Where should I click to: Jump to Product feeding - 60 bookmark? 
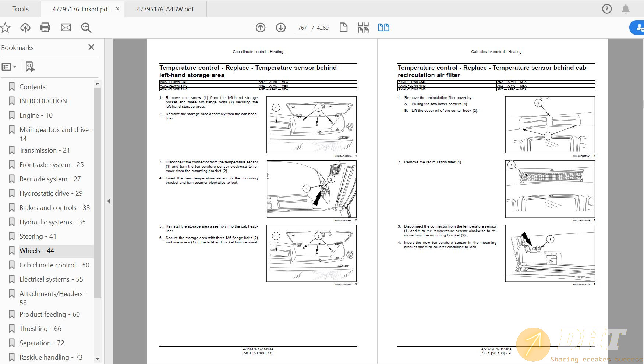coord(50,314)
